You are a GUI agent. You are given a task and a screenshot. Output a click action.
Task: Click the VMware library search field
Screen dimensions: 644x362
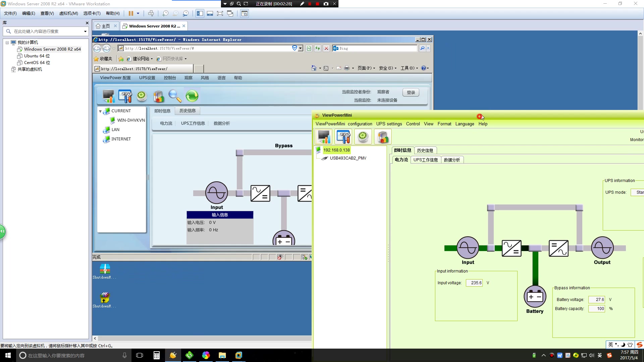coord(45,31)
